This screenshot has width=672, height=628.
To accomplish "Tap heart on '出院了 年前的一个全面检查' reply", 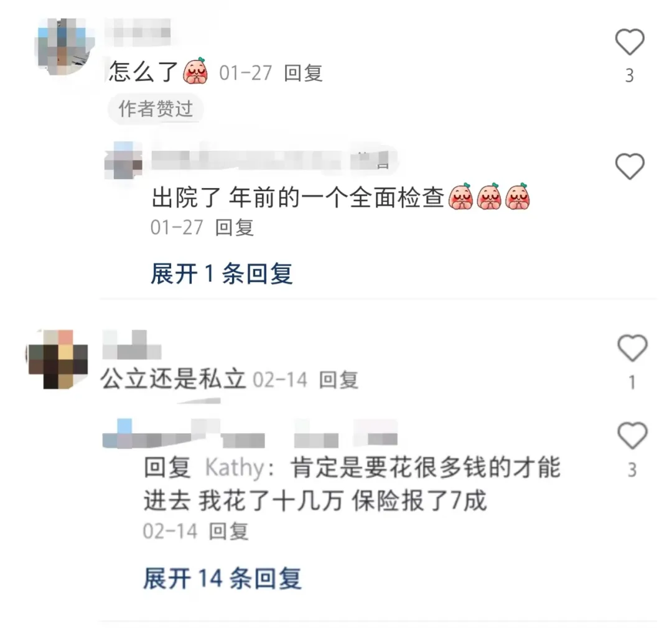I will [630, 166].
